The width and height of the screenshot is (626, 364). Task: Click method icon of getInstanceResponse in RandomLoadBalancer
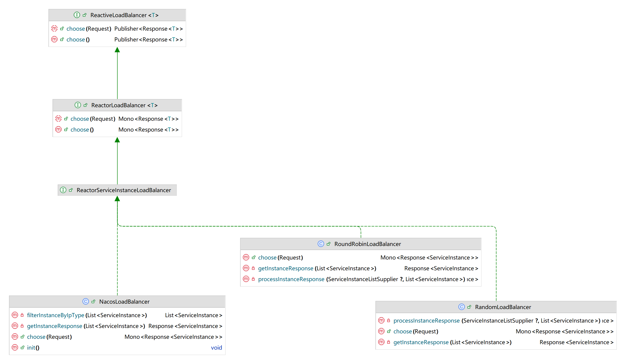point(381,342)
